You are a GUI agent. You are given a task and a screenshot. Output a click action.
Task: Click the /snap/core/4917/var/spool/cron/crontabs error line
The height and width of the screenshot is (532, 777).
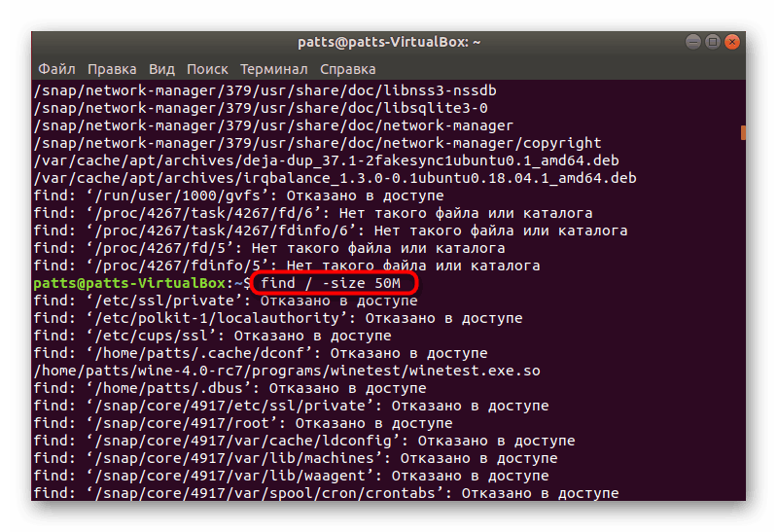pyautogui.click(x=327, y=493)
